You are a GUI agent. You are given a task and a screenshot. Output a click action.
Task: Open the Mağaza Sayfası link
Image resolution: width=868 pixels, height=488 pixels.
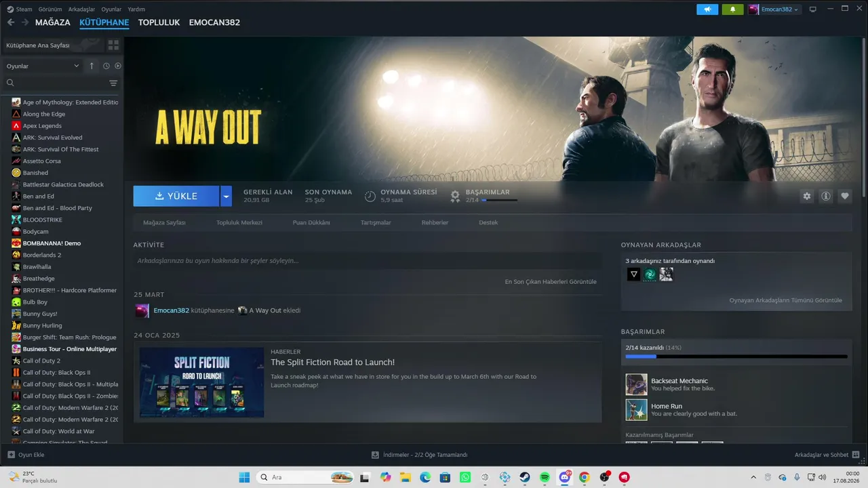pos(164,222)
